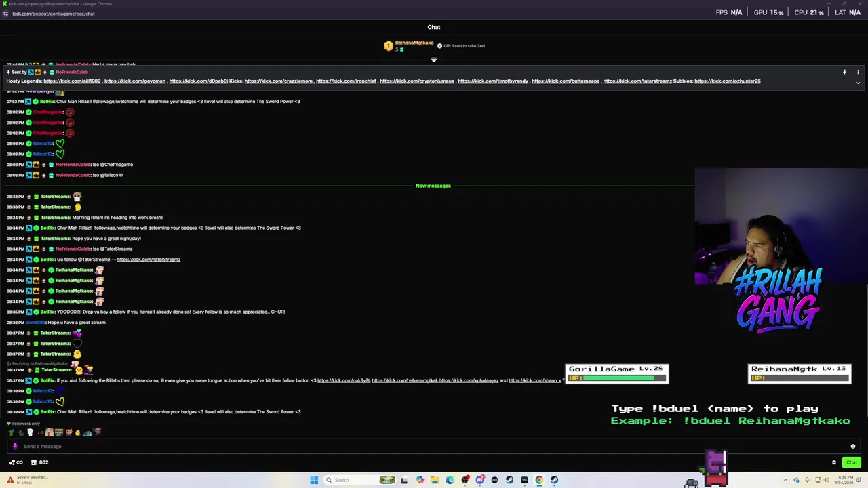Click TaterStreamz username at Morning Rillah message
The image size is (868, 488).
(x=55, y=218)
